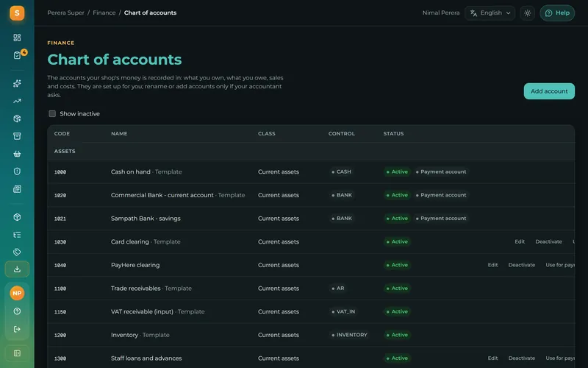Click the highlighted download icon in sidebar
Screen dimensions: 588x368
[x=17, y=269]
